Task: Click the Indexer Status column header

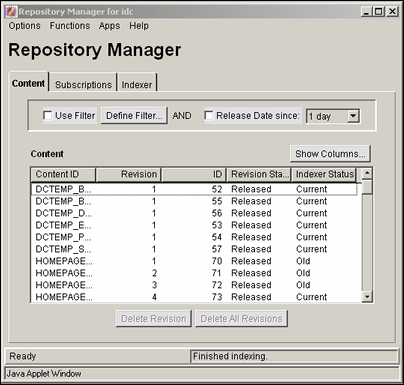Action: click(324, 174)
